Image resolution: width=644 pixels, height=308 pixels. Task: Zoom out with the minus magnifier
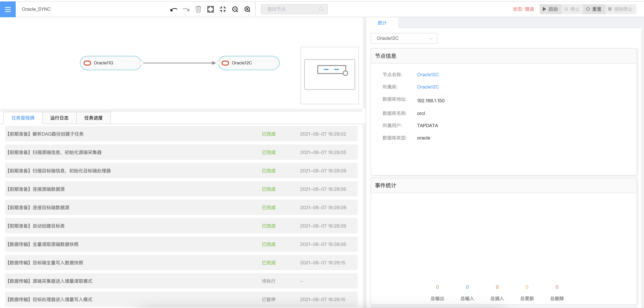pyautogui.click(x=235, y=10)
